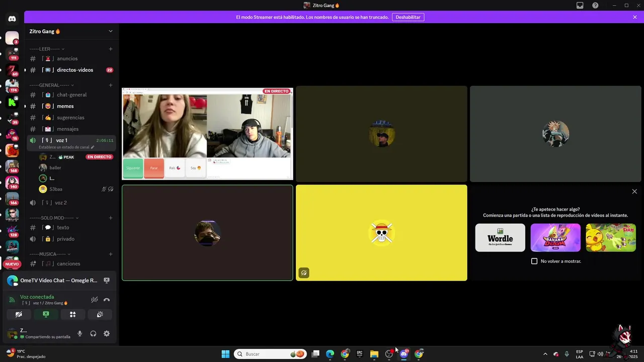Mute the microphone in user panel
644x362 pixels.
coord(79,333)
